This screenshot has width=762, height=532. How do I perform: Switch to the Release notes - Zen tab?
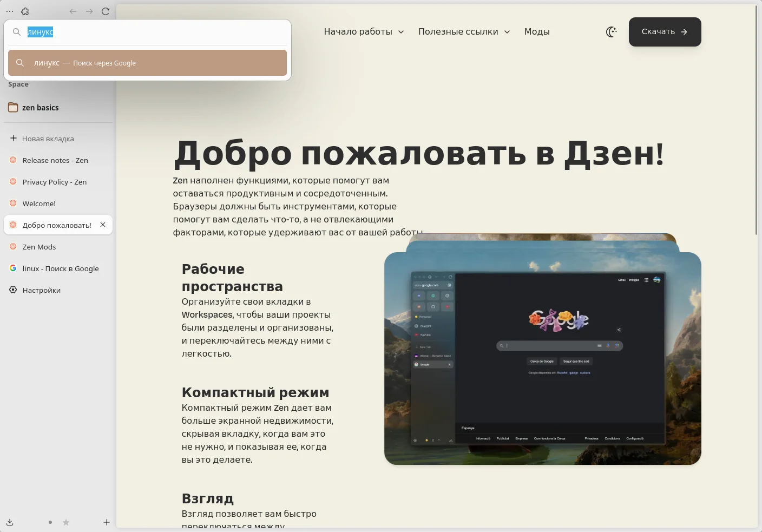coord(55,160)
